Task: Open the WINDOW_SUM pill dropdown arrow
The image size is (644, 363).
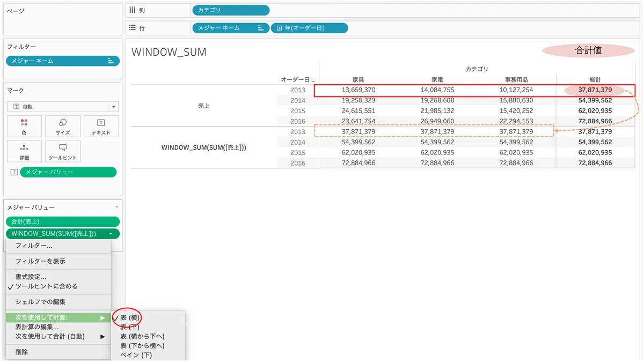Action: tap(111, 234)
